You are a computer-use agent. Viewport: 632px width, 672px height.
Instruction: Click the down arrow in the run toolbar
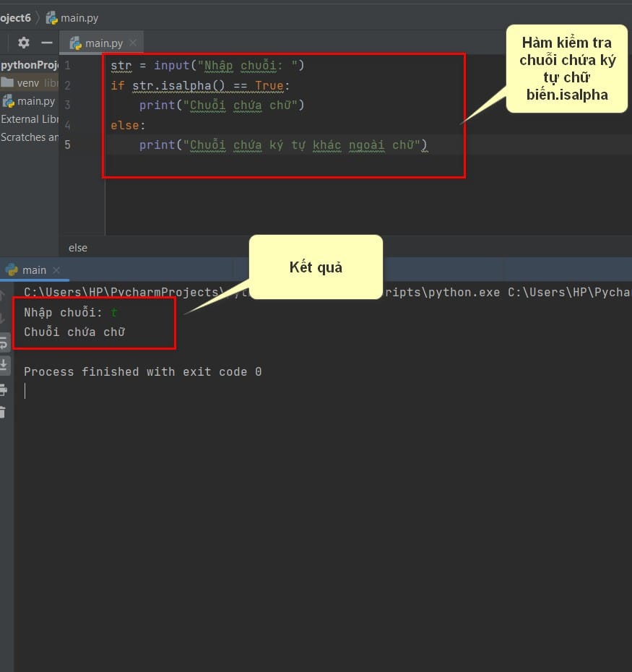pyautogui.click(x=3, y=318)
